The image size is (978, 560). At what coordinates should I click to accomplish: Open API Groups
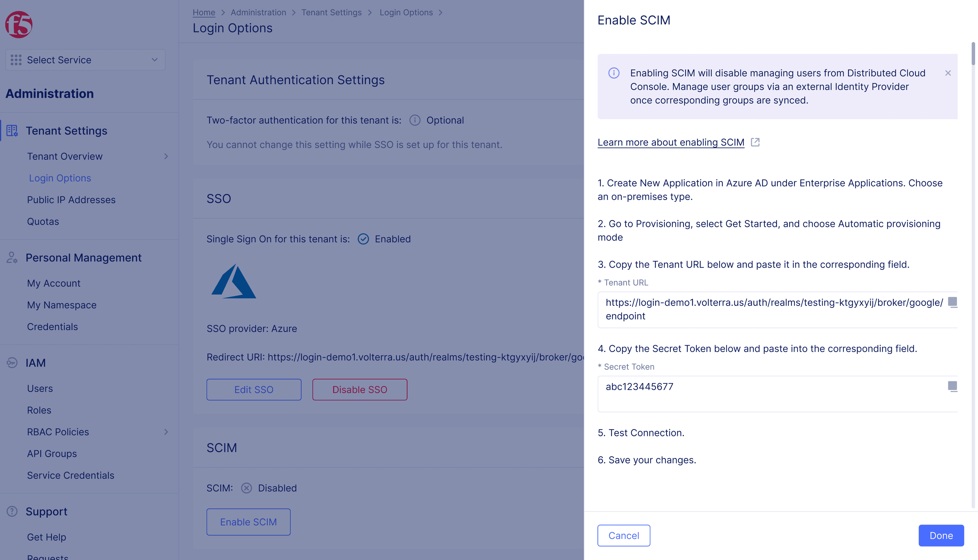52,454
